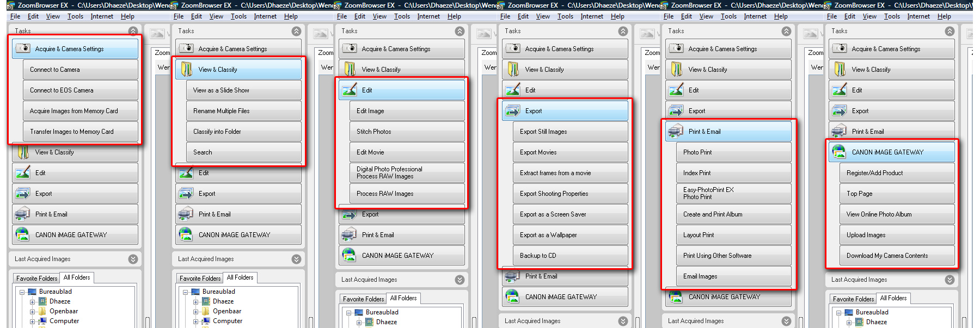Click camera icon in window showing Stitch Photos
The width and height of the screenshot is (980, 328).
pyautogui.click(x=350, y=48)
